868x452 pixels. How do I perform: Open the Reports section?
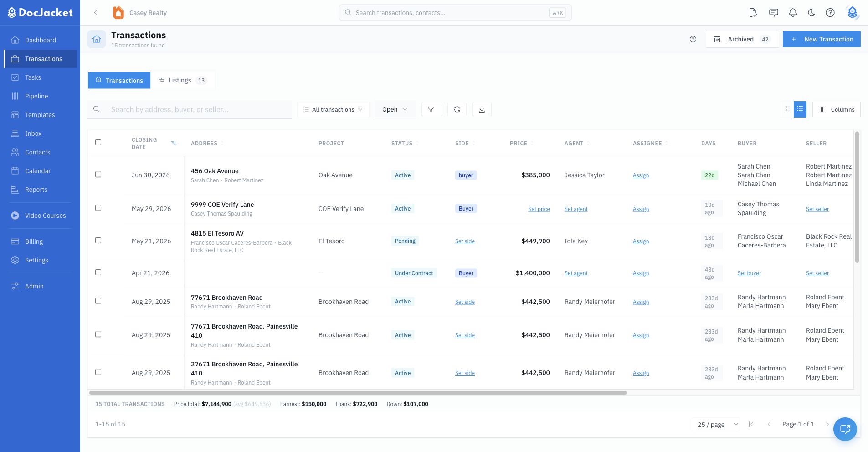(x=40, y=190)
